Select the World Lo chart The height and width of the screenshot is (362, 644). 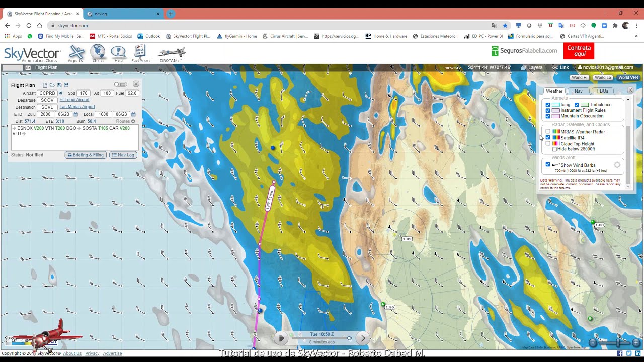click(x=603, y=78)
